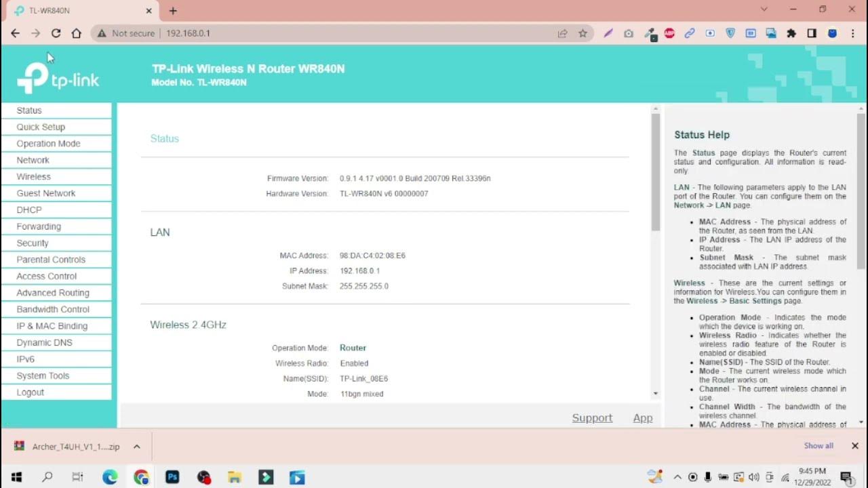The height and width of the screenshot is (488, 868).
Task: Open the red ABP ad blocker extension
Action: point(669,33)
